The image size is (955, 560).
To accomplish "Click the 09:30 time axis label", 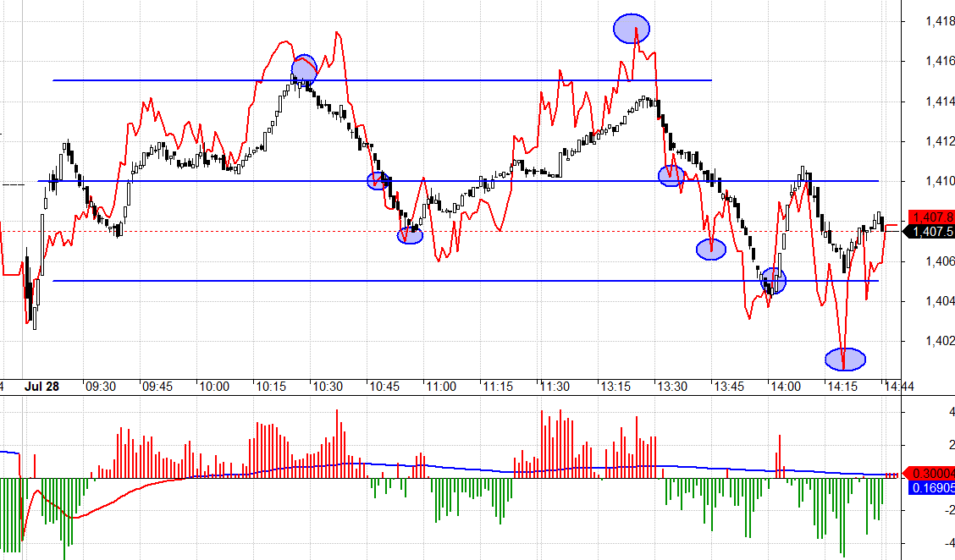I will (x=101, y=387).
